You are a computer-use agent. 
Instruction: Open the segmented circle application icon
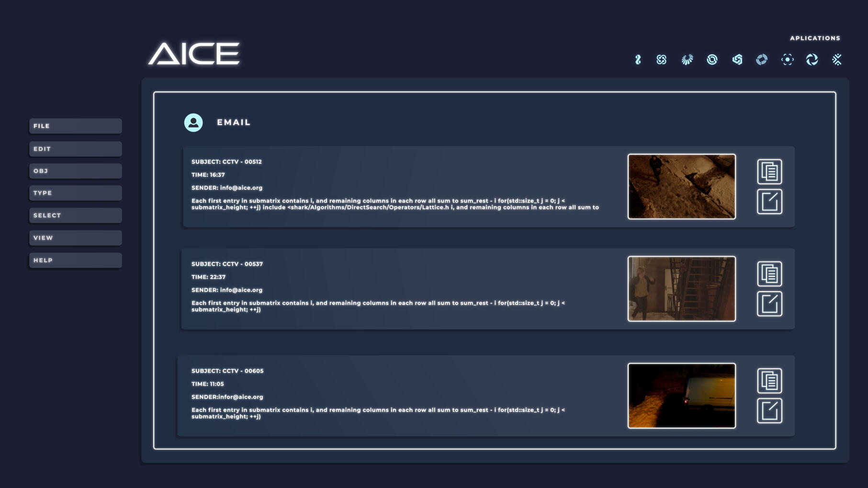pyautogui.click(x=762, y=59)
